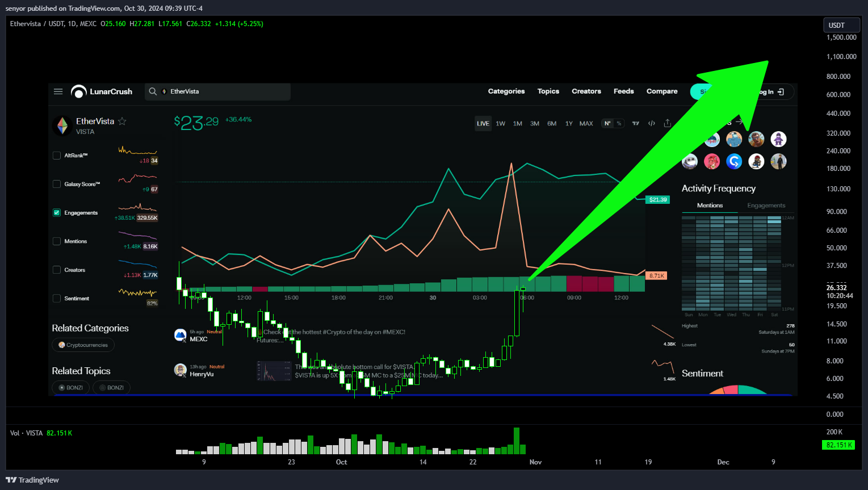Enable the Galaxy Score checkbox
Screen dimensions: 868x490
[57, 184]
